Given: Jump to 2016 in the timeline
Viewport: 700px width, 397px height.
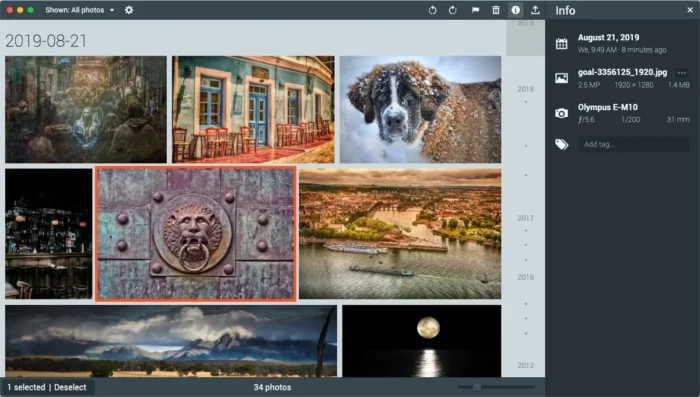Looking at the screenshot, I should pyautogui.click(x=525, y=277).
